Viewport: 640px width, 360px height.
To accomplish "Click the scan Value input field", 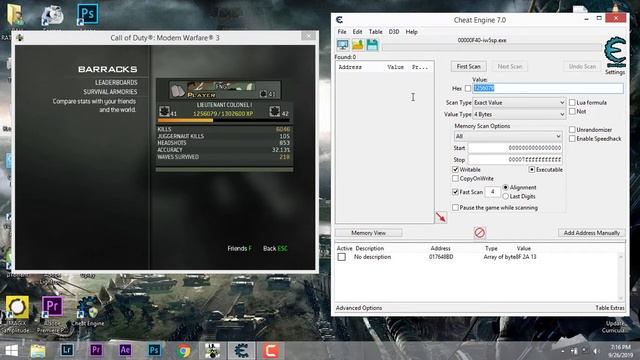I will coord(548,89).
